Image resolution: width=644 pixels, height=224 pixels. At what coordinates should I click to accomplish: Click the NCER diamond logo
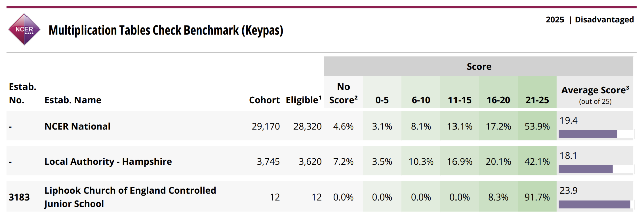pyautogui.click(x=24, y=30)
